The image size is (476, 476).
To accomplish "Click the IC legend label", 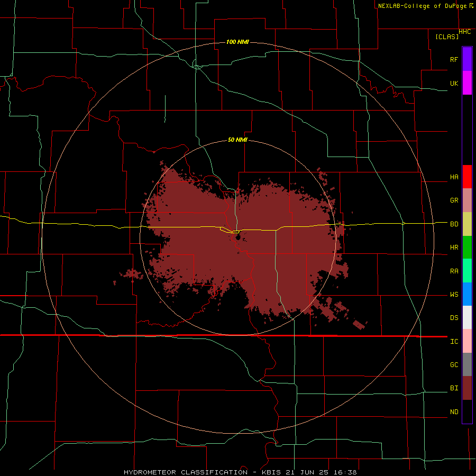I will point(454,342).
